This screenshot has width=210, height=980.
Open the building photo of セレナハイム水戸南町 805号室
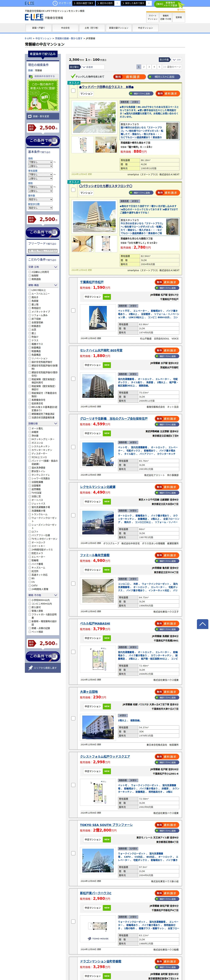(98, 386)
